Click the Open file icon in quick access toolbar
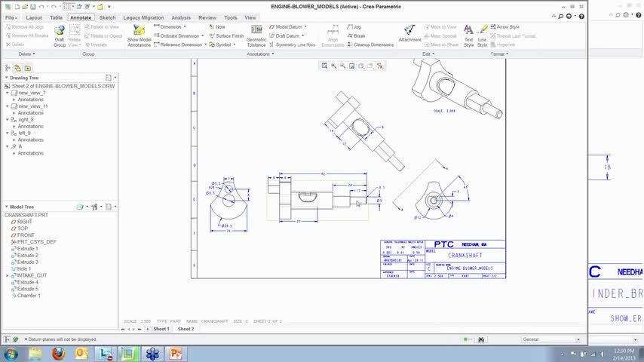The height and width of the screenshot is (362, 644). tap(25, 7)
